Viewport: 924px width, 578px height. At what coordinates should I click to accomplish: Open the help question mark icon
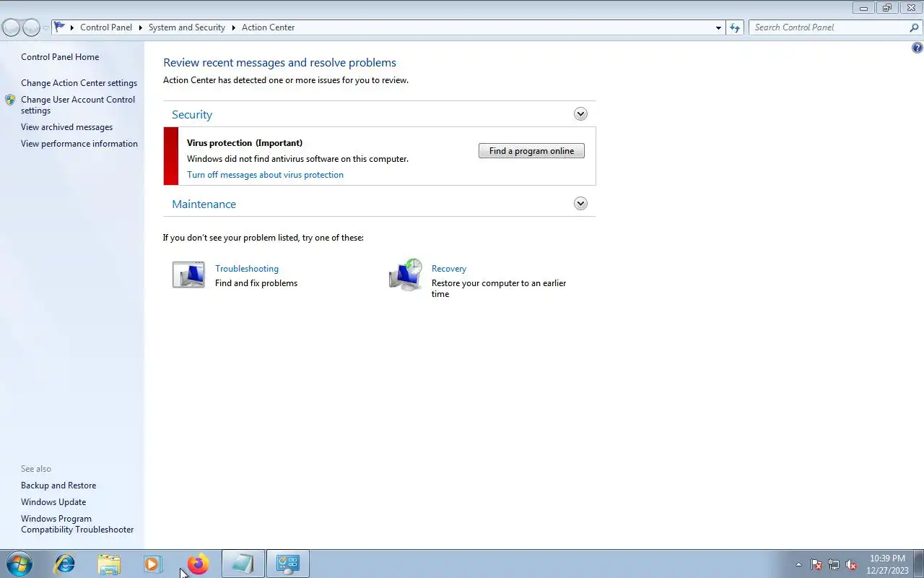(x=918, y=48)
